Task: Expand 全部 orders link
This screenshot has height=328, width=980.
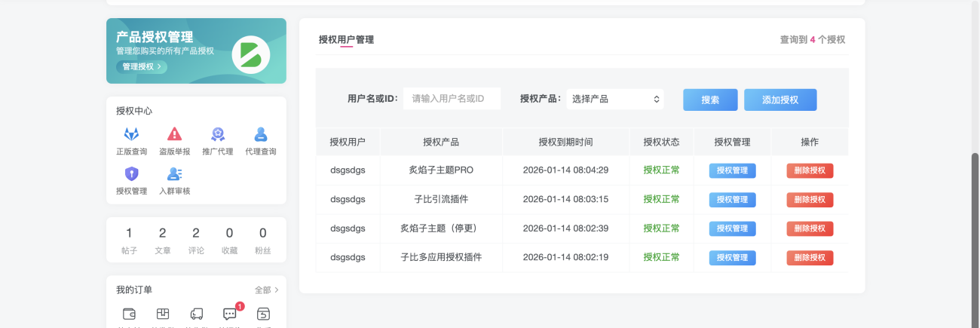Action: 266,290
